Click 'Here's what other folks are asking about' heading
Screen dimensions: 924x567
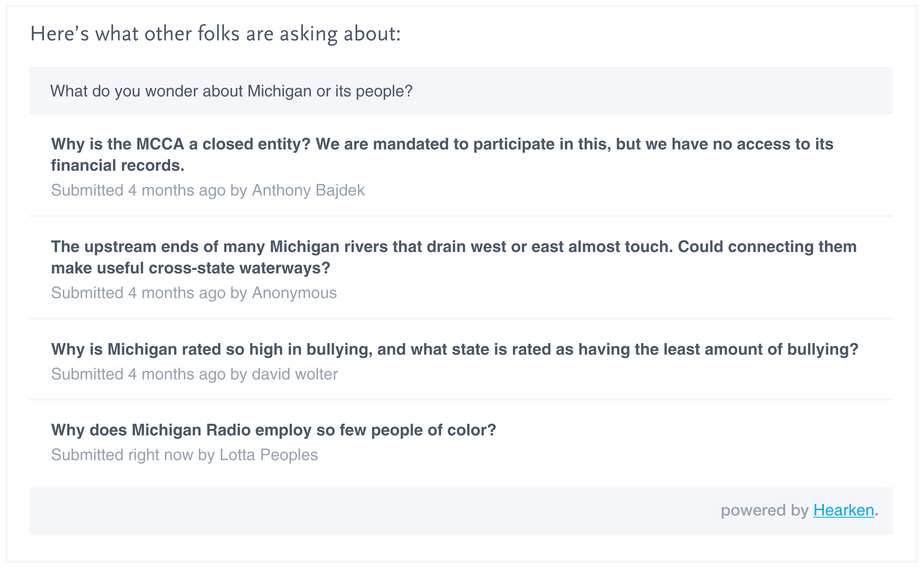[x=215, y=34]
